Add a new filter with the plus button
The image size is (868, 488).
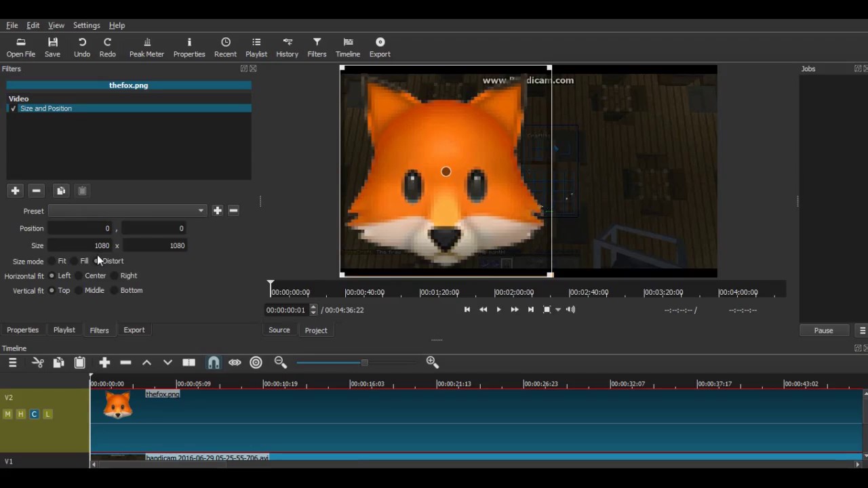(15, 191)
